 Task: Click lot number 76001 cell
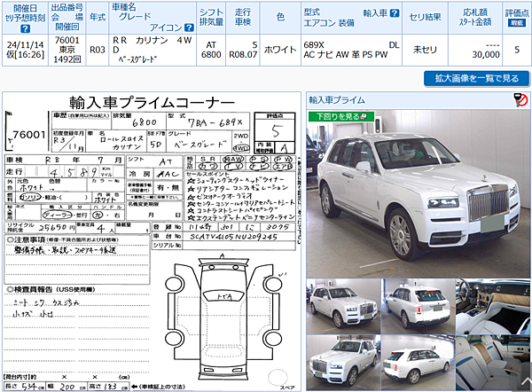point(67,50)
